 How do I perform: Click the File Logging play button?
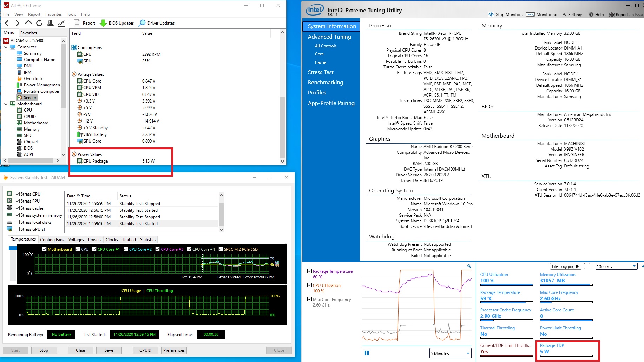[565, 266]
